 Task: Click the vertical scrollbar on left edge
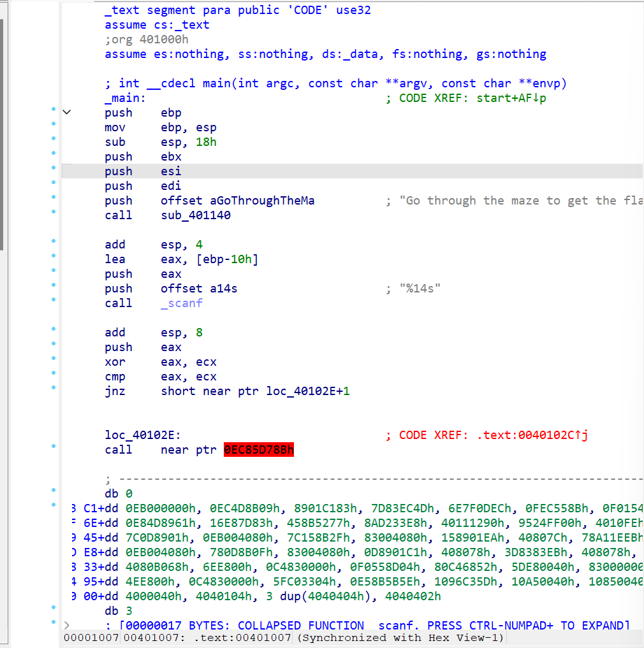(2, 134)
